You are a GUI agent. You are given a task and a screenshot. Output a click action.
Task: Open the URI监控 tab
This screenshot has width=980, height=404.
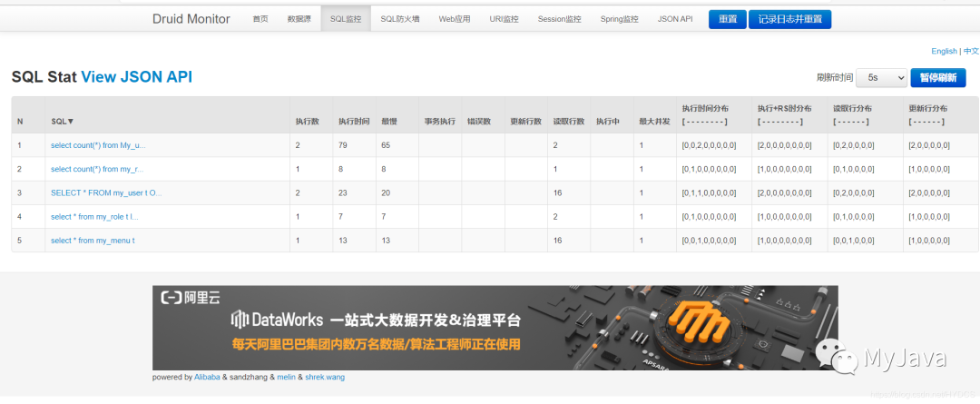pyautogui.click(x=504, y=19)
